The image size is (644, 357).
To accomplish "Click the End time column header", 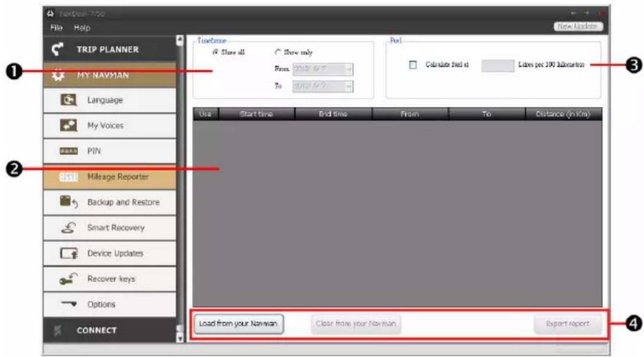I will [333, 114].
